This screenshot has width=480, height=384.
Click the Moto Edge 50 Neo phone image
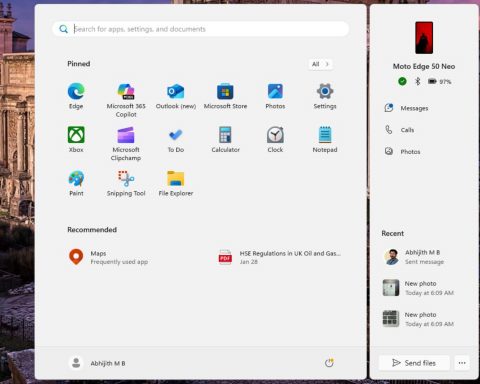(x=424, y=37)
